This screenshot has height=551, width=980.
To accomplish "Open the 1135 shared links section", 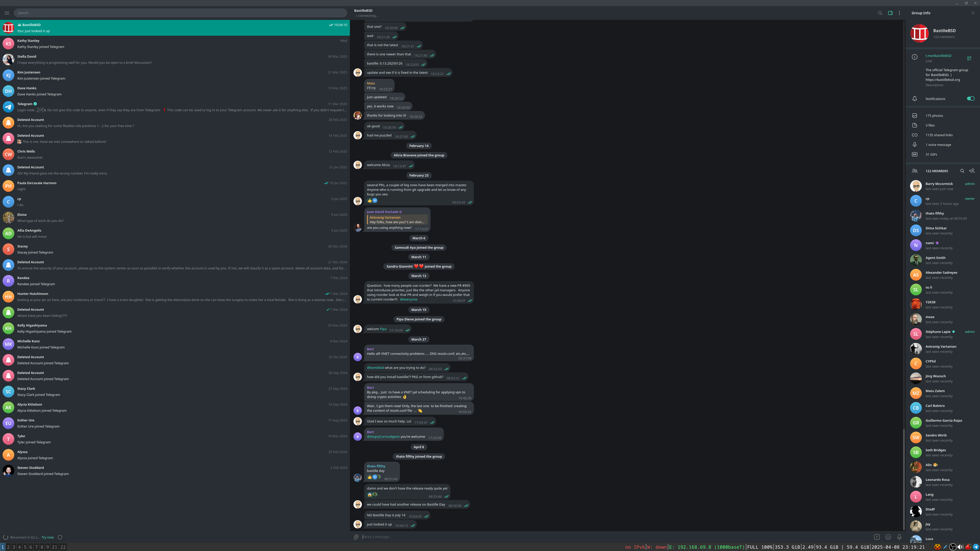I will pyautogui.click(x=943, y=135).
